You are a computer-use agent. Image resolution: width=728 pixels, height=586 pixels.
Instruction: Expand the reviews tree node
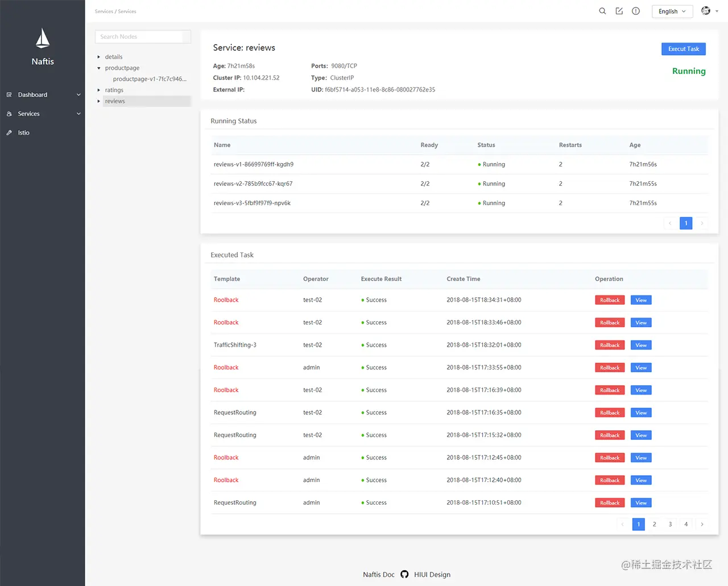coord(99,101)
